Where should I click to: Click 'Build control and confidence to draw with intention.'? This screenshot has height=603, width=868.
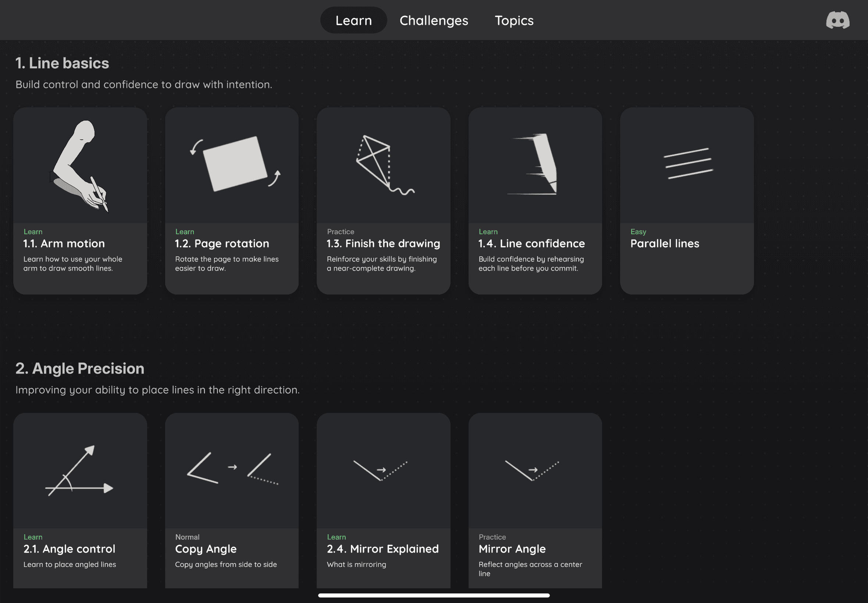pos(143,84)
